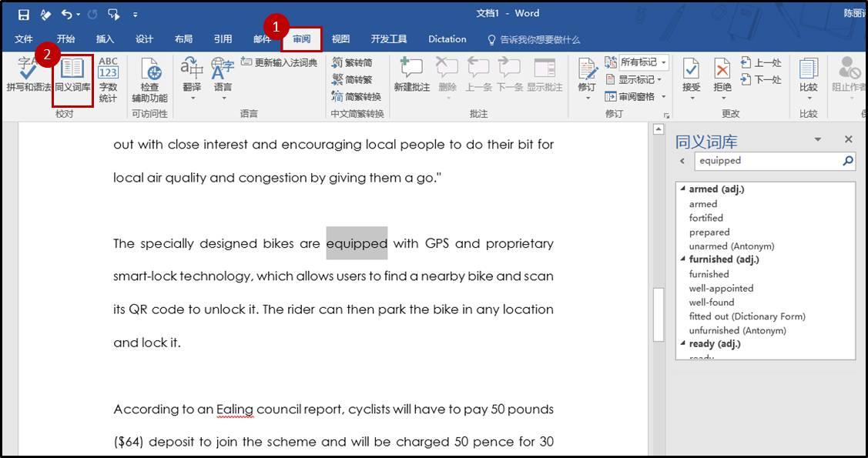The width and height of the screenshot is (868, 458).
Task: Open the 显示标记 dropdown
Action: tap(634, 79)
